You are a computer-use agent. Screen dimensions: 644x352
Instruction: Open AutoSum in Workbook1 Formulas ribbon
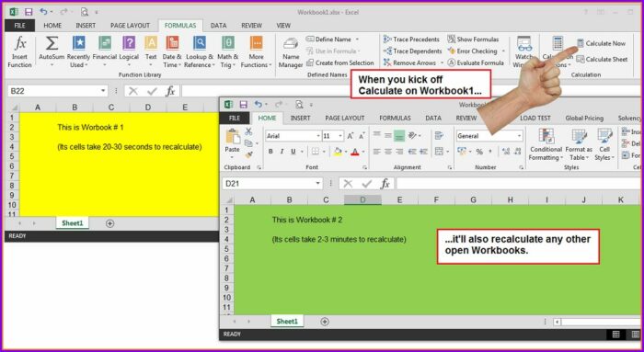[x=52, y=51]
